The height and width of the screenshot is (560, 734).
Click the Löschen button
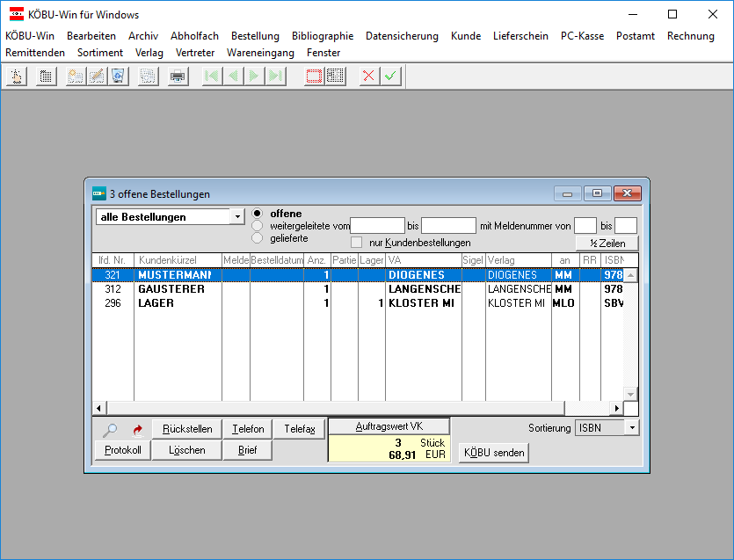coord(186,450)
